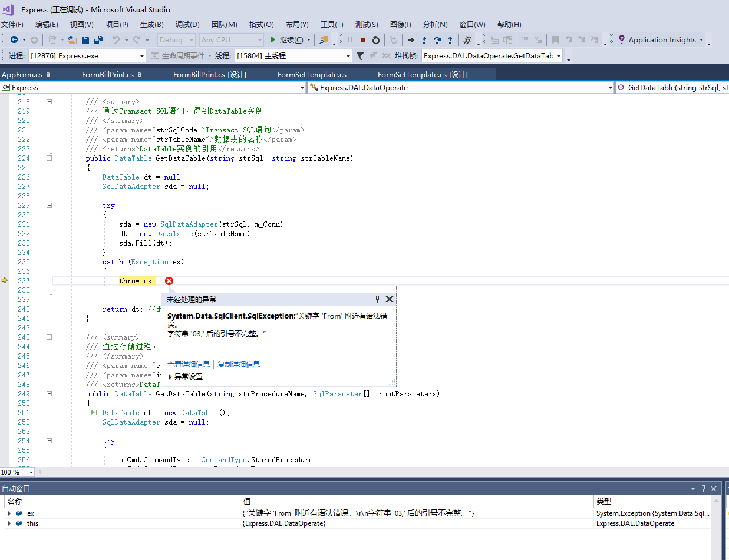This screenshot has width=729, height=560.
Task: Open the 生成(B) build menu
Action: (x=151, y=25)
